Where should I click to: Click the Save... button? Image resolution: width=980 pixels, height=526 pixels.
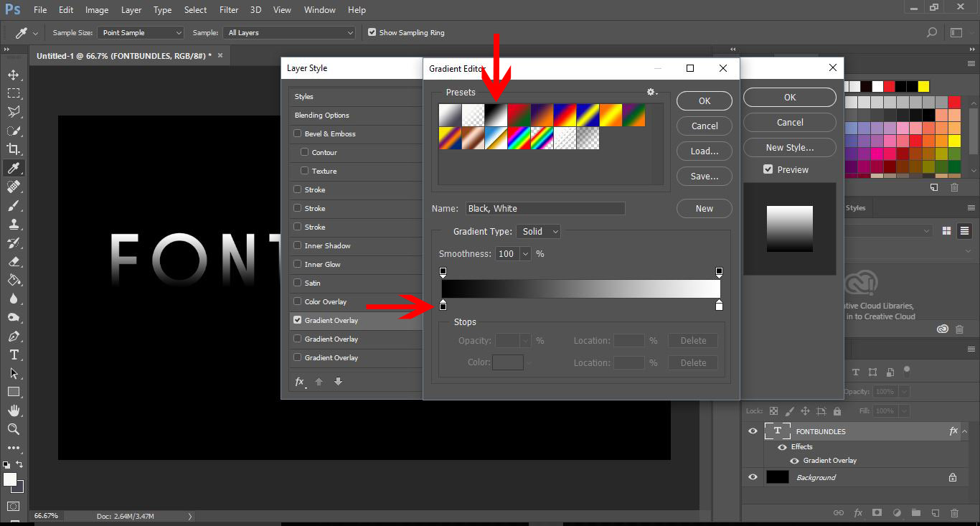point(705,176)
